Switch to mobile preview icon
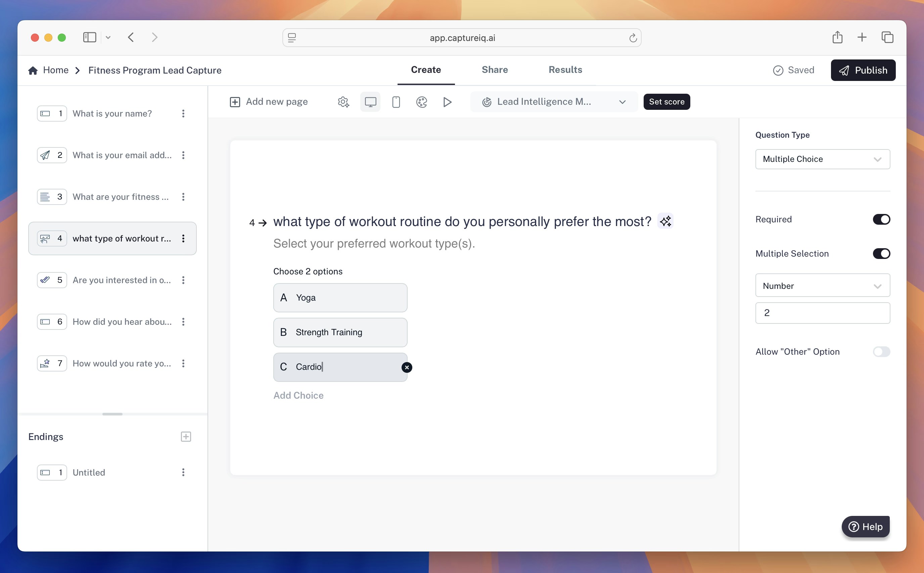Screen dimensions: 924x573 coord(396,102)
